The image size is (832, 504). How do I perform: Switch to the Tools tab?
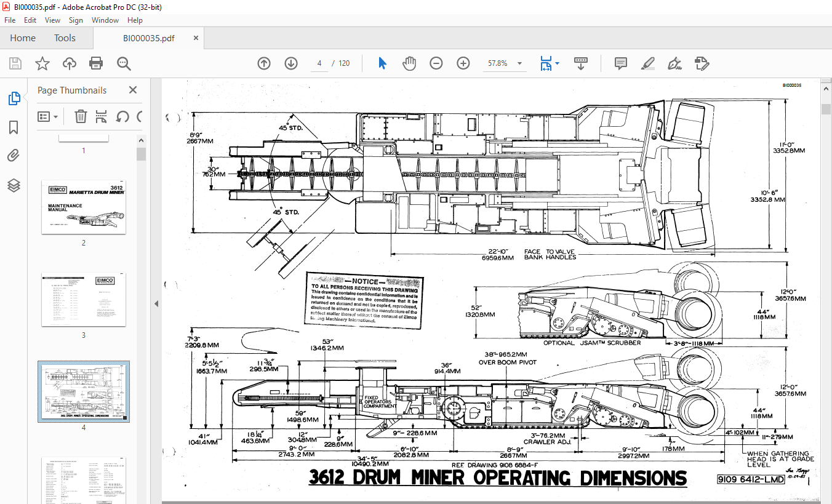65,38
